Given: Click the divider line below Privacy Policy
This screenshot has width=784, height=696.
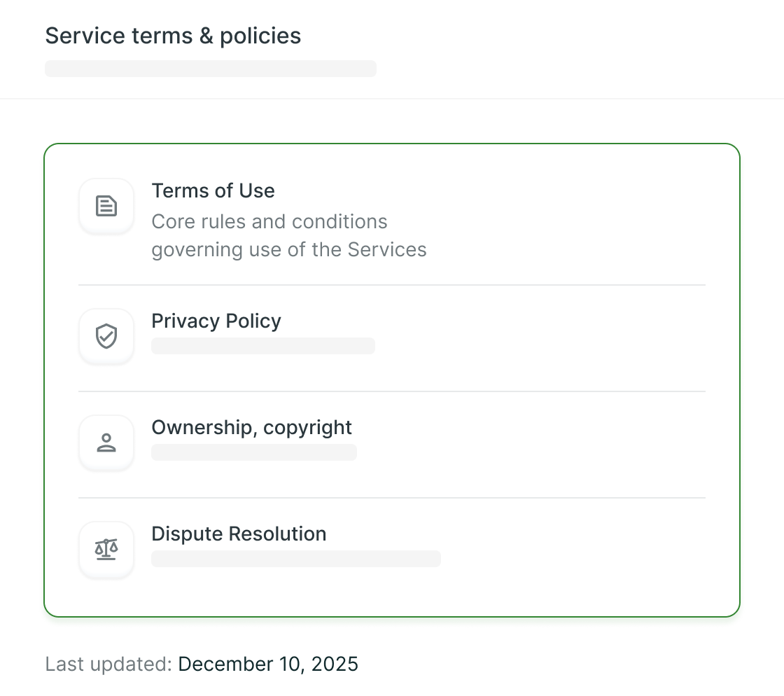Looking at the screenshot, I should 392,391.
